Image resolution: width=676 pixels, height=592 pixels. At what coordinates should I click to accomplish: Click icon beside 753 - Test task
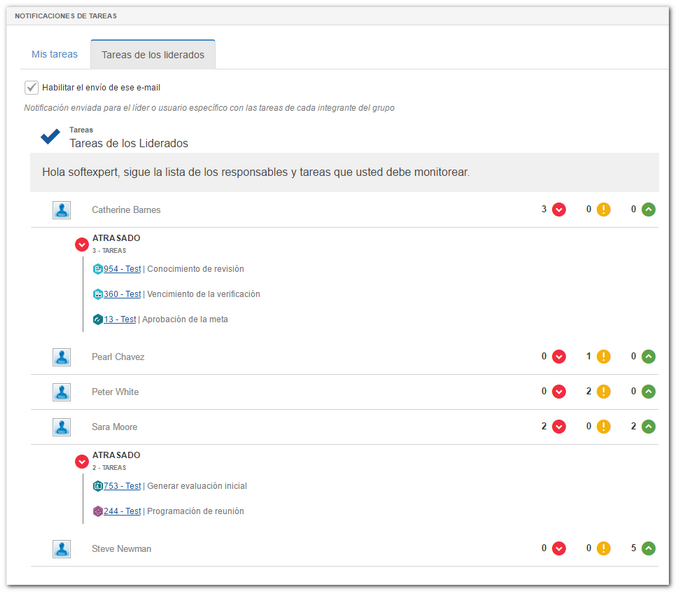coord(98,486)
